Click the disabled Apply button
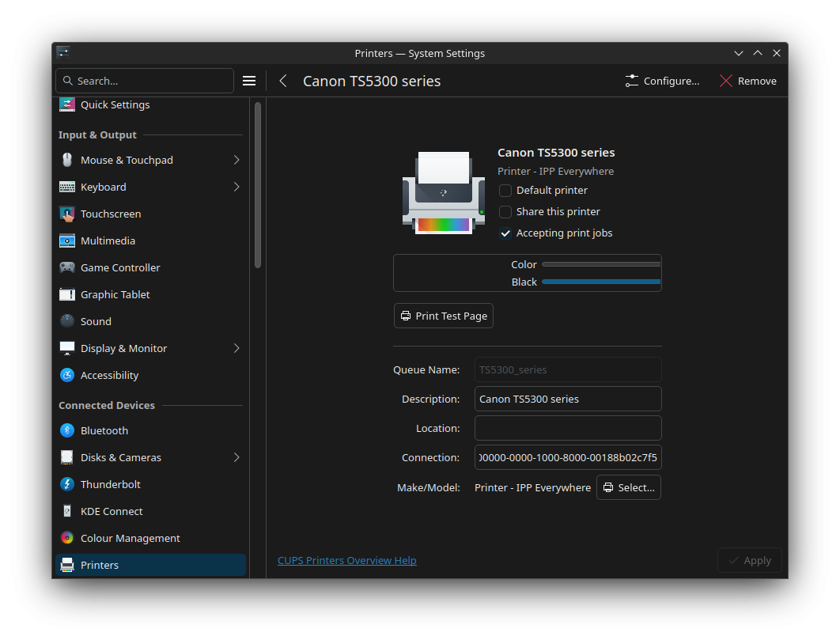Image resolution: width=840 pixels, height=640 pixels. coord(750,560)
